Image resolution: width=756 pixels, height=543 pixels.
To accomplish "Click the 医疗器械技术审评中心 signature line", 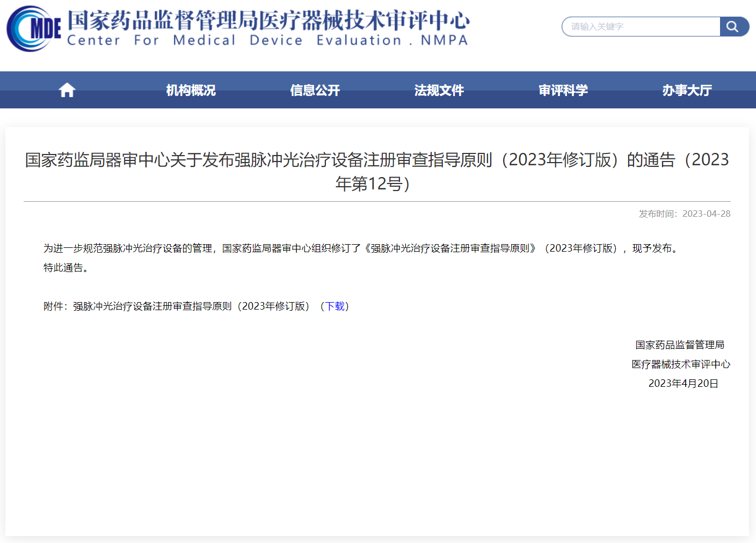I will click(x=680, y=364).
